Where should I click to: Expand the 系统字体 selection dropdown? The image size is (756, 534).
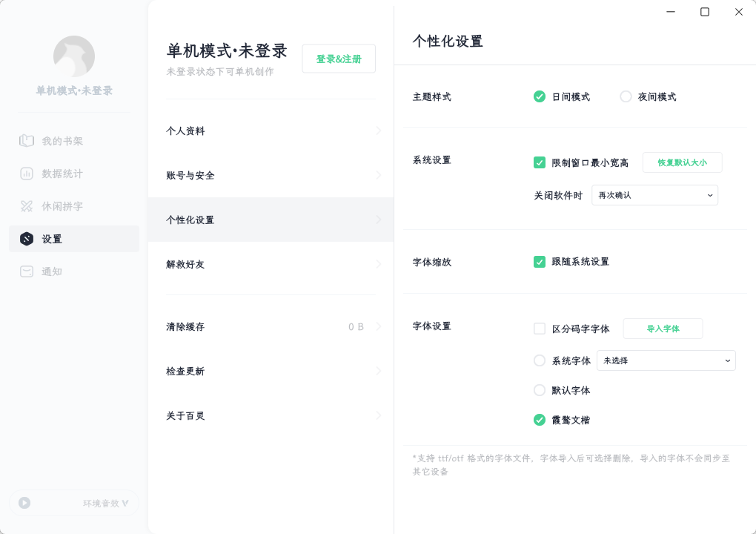click(x=666, y=360)
